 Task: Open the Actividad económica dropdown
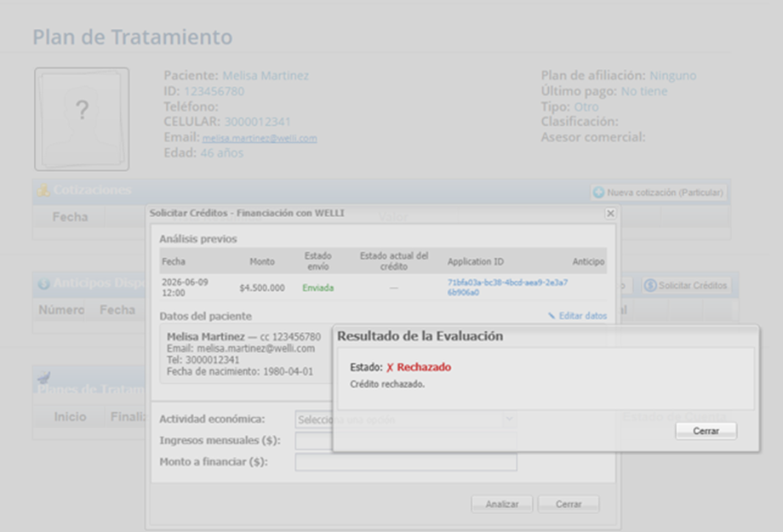(405, 420)
